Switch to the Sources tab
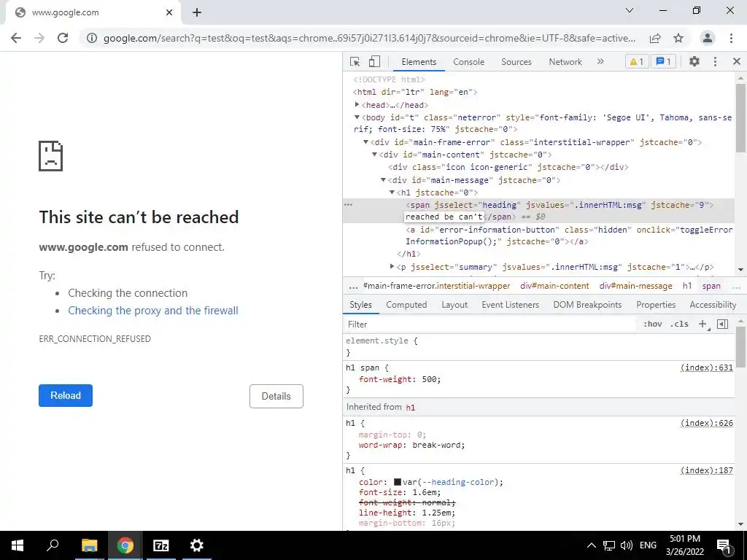The image size is (747, 560). click(x=516, y=62)
